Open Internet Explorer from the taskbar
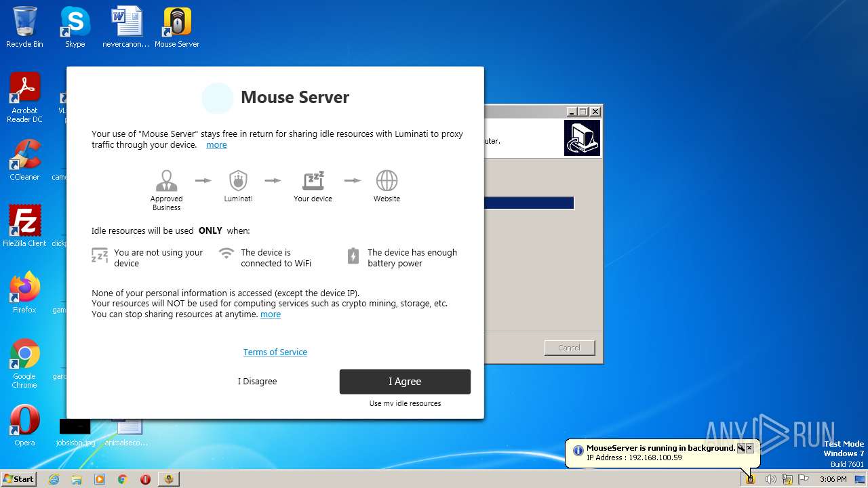This screenshot has height=488, width=868. click(54, 479)
